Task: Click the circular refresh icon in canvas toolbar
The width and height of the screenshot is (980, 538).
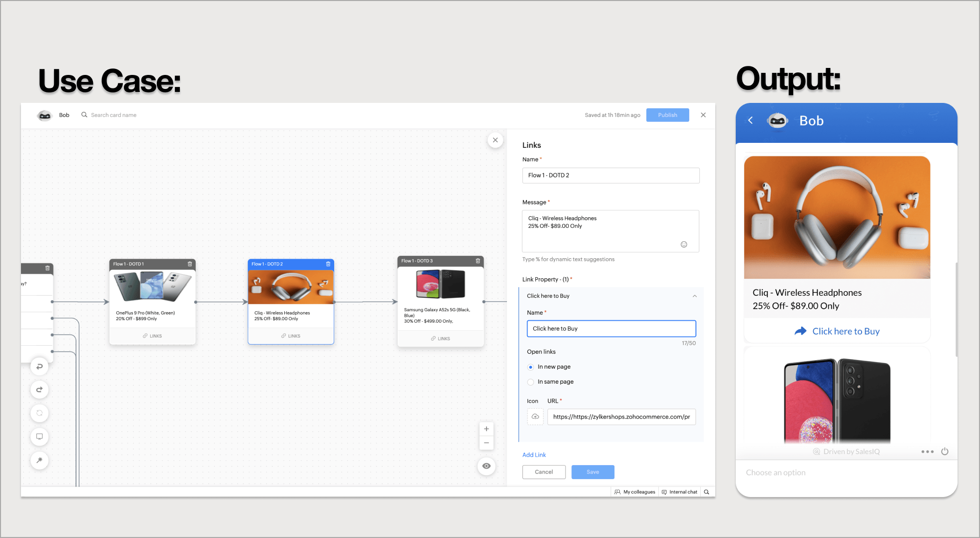Action: click(x=39, y=413)
